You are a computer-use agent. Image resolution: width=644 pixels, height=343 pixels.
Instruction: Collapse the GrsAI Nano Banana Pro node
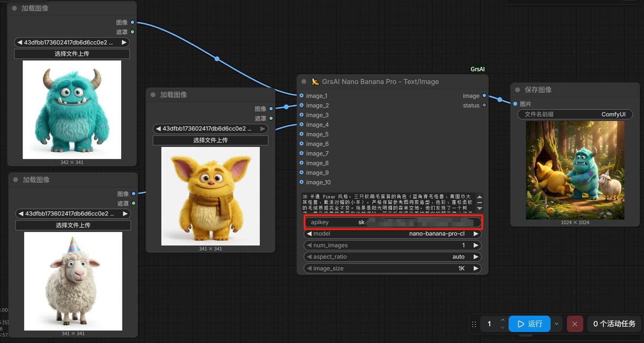[x=304, y=81]
